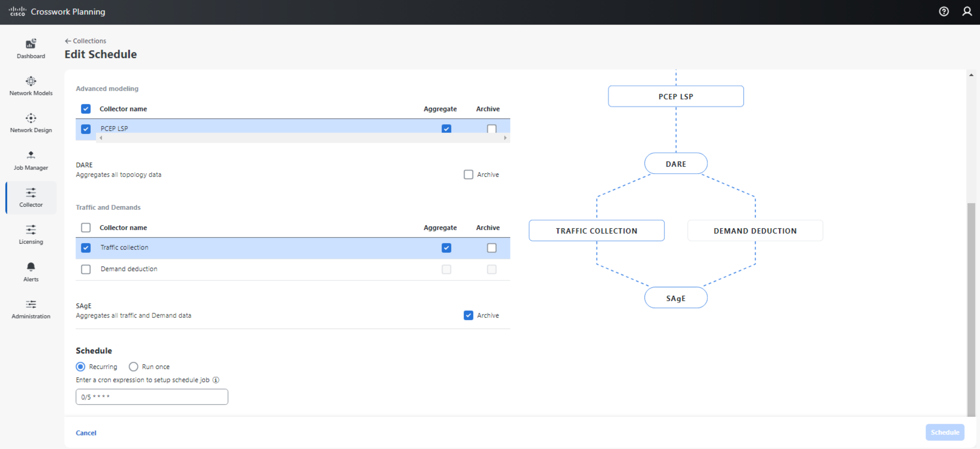The image size is (980, 449).
Task: Click the table's right horizontal scroll arrow
Action: pyautogui.click(x=505, y=138)
